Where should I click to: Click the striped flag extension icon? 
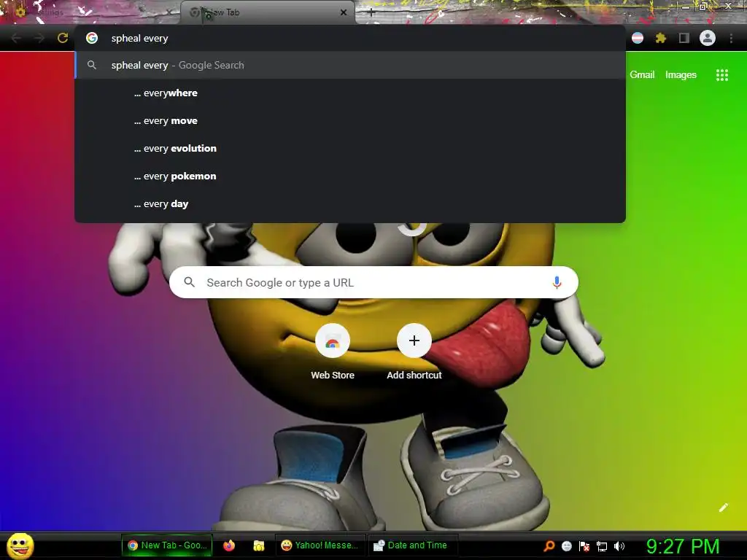(638, 38)
